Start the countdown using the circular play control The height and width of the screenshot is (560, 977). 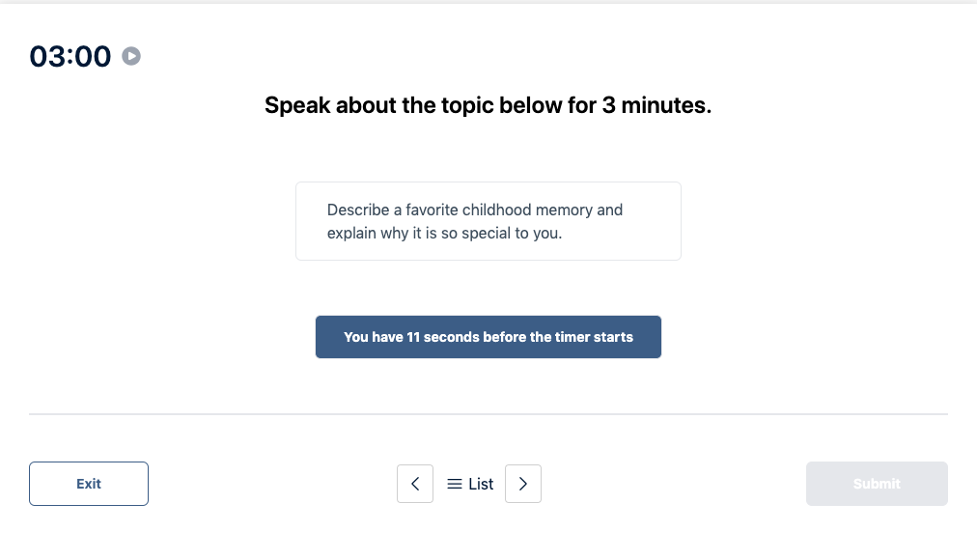click(x=130, y=55)
